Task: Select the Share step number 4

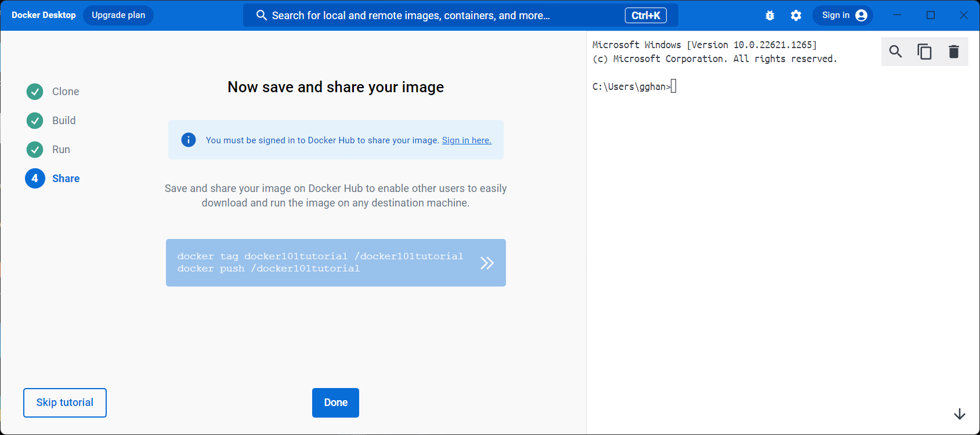Action: 35,179
